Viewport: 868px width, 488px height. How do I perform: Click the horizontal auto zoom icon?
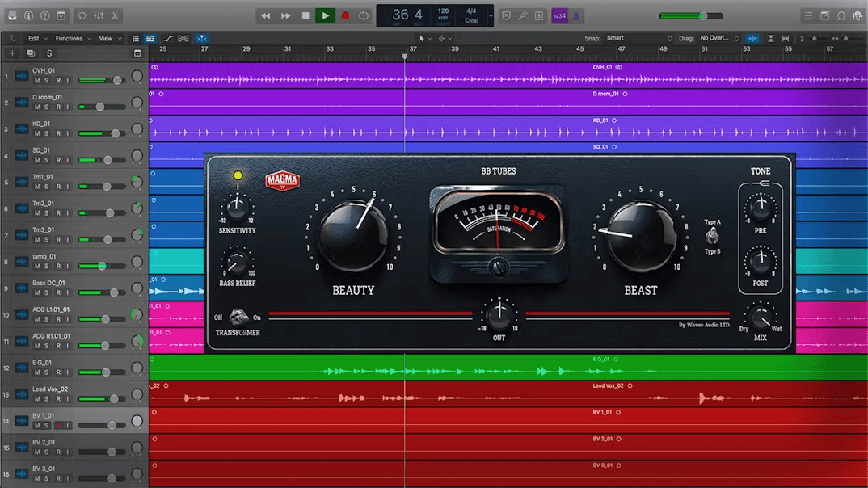point(786,38)
